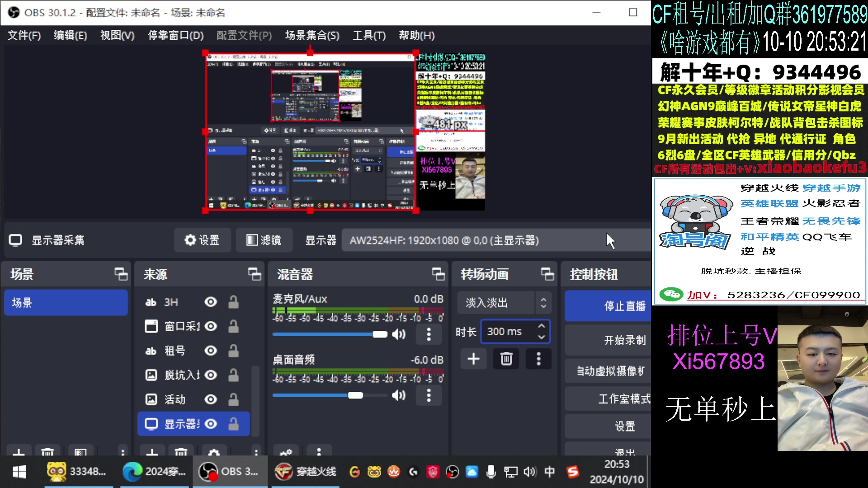
Task: Pop out the 混音器 dock panel icon
Action: point(439,274)
